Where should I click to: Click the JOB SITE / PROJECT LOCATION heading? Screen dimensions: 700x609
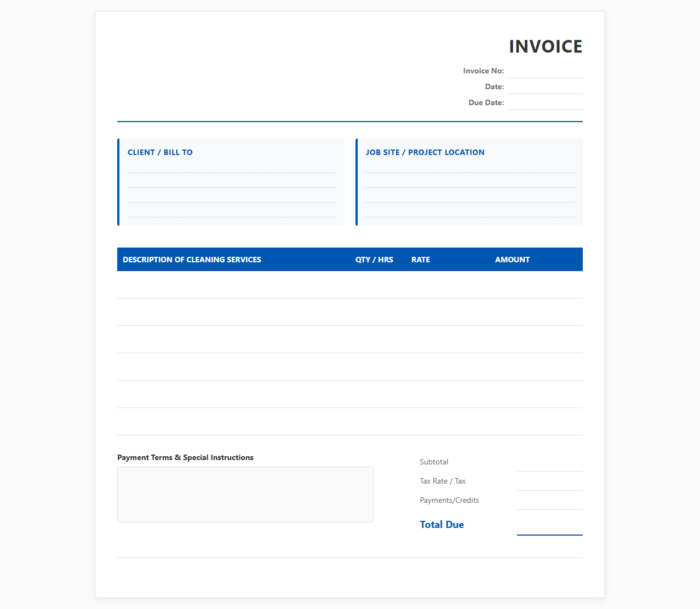(x=425, y=152)
